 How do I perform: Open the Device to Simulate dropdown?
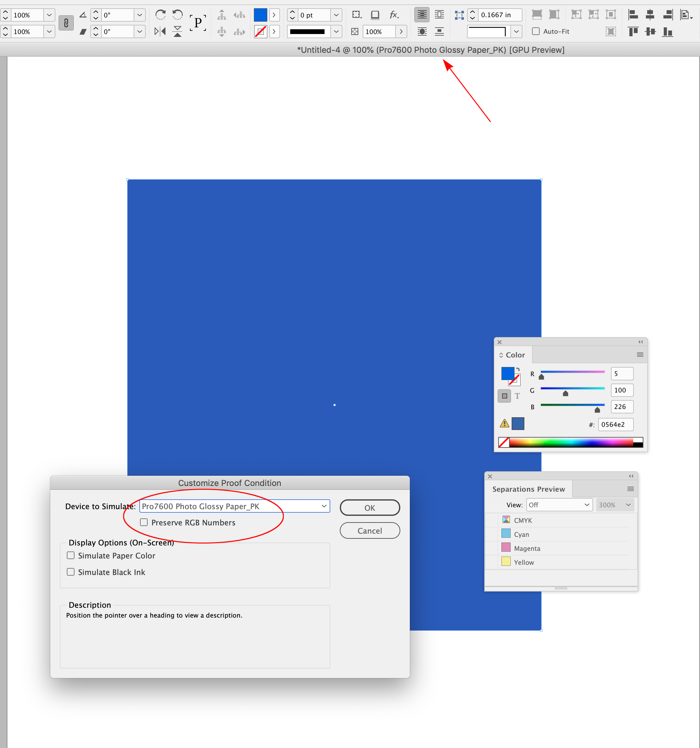pyautogui.click(x=234, y=506)
